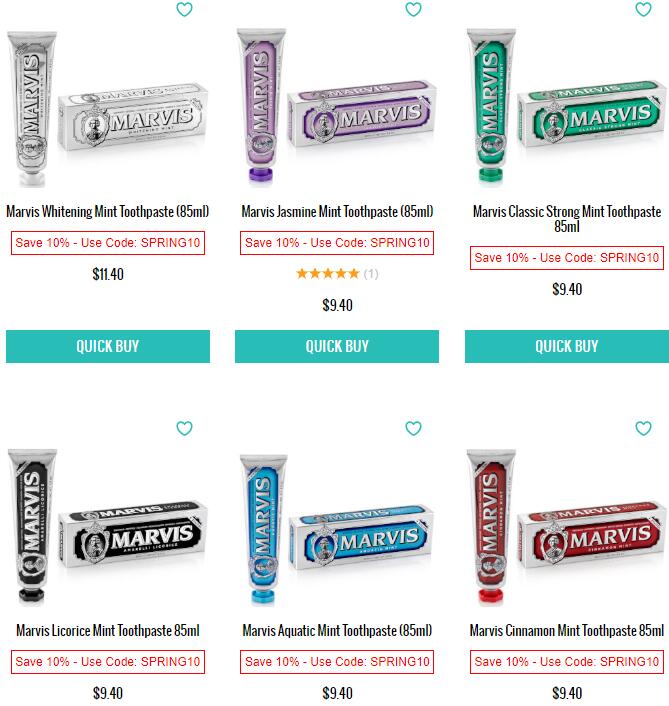Screen dimensions: 669x706
Task: Toggle wishlist heart for Jasmine Mint Toothpaste
Action: coord(413,9)
